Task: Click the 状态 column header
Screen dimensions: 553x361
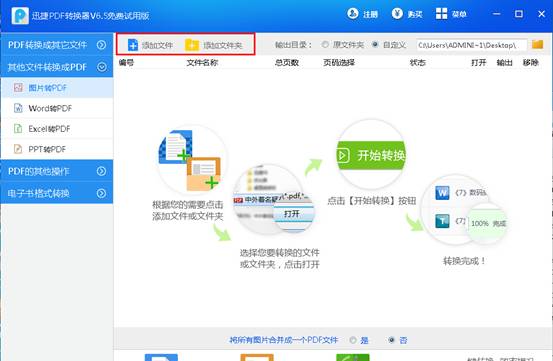Action: [x=417, y=63]
